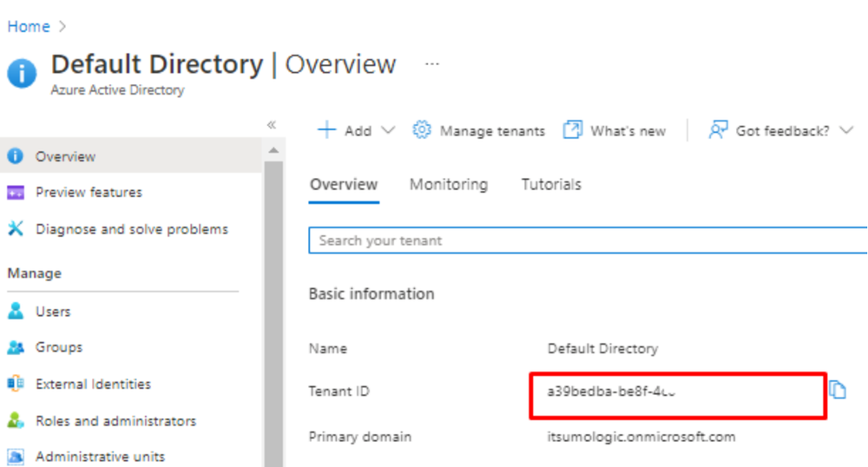Click the External Identities sidebar icon

[16, 384]
